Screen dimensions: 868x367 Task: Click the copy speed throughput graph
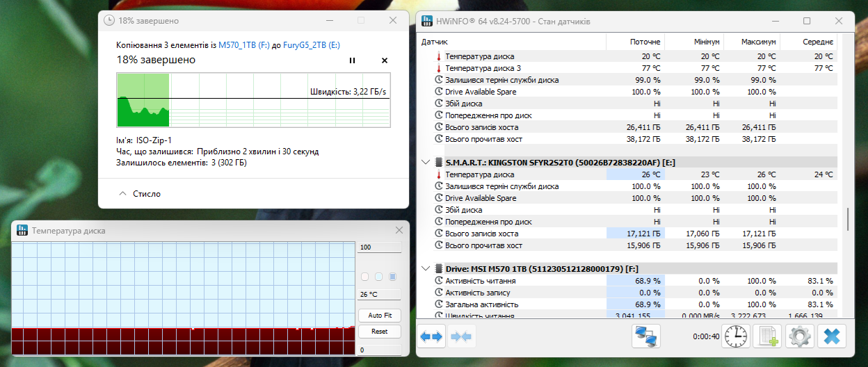(x=253, y=101)
